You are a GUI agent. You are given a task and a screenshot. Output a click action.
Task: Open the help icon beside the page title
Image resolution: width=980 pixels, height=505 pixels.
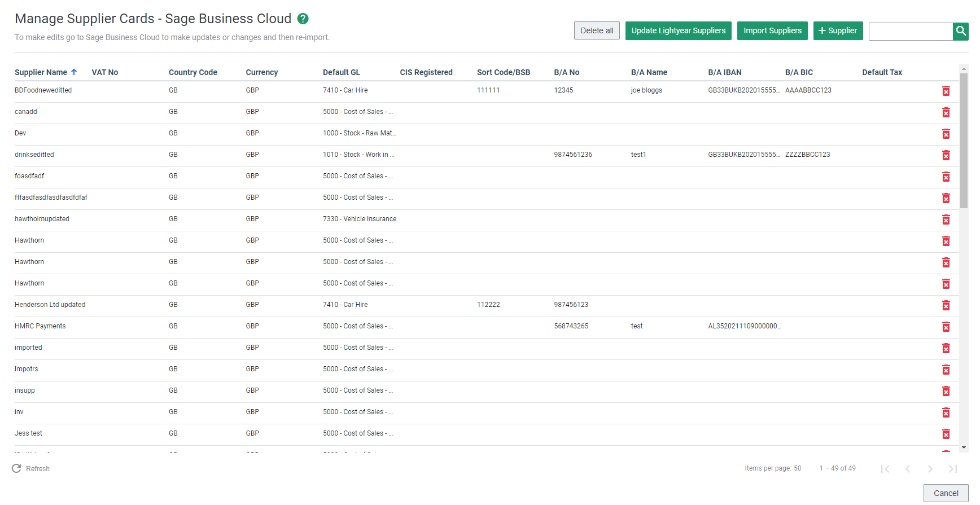click(303, 19)
